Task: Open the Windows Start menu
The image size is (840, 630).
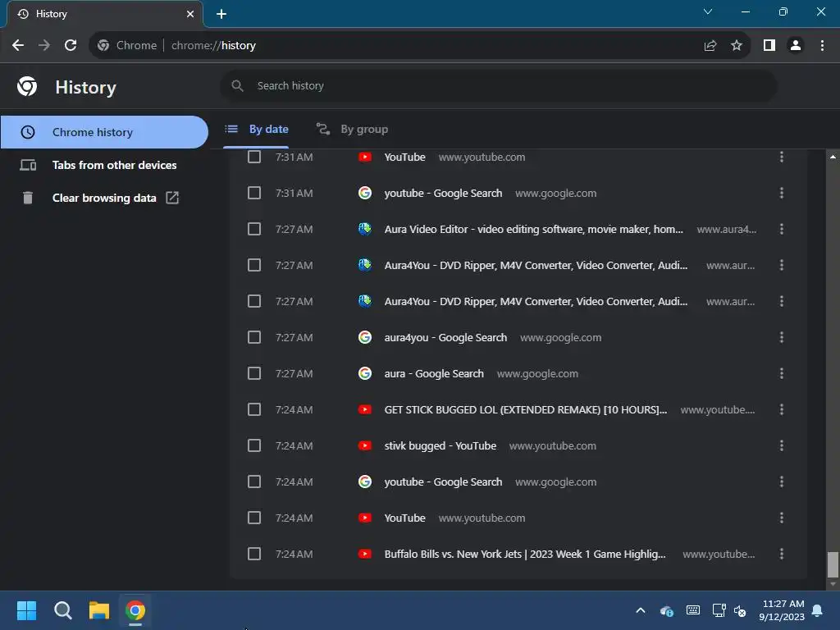Action: pyautogui.click(x=26, y=610)
